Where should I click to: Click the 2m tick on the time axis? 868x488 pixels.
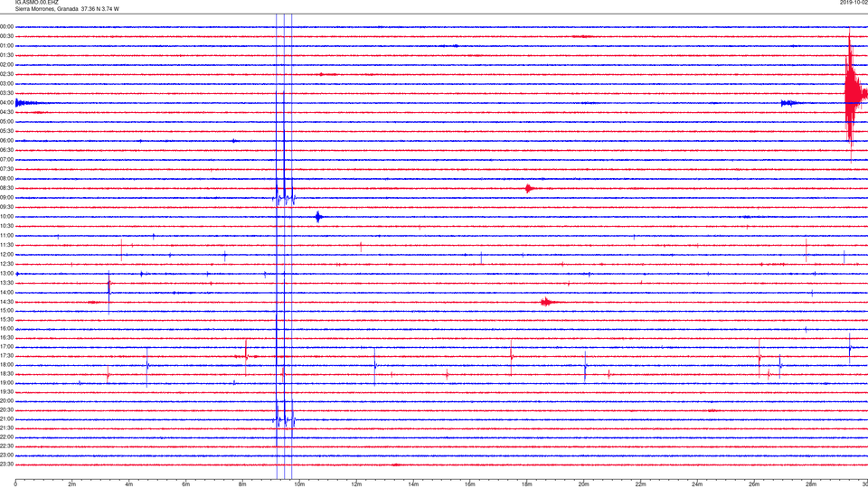click(x=72, y=484)
